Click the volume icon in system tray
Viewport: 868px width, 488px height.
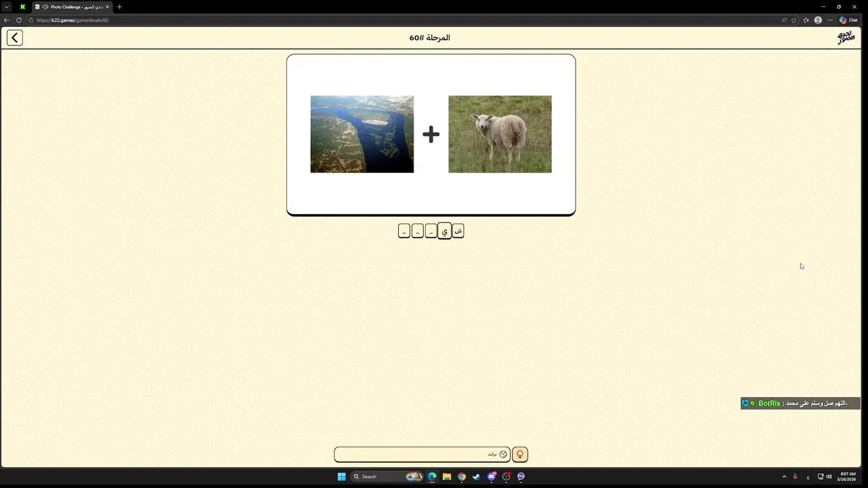[x=829, y=476]
